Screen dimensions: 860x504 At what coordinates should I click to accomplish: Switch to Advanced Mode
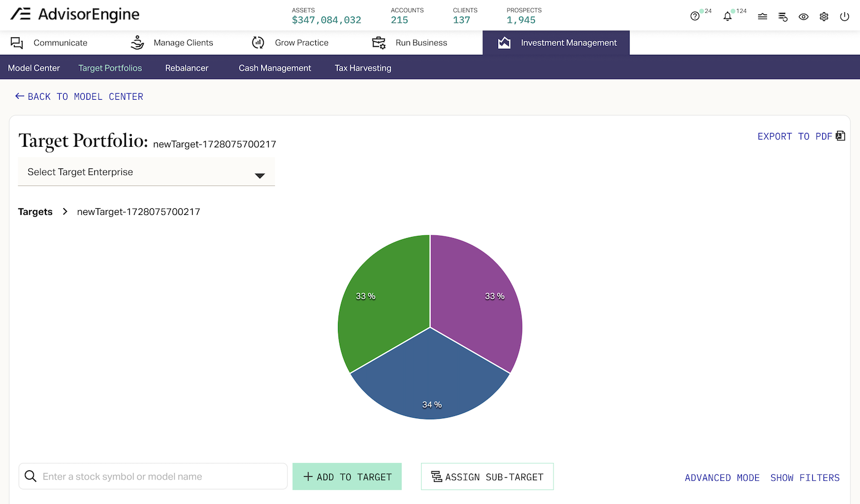point(722,477)
